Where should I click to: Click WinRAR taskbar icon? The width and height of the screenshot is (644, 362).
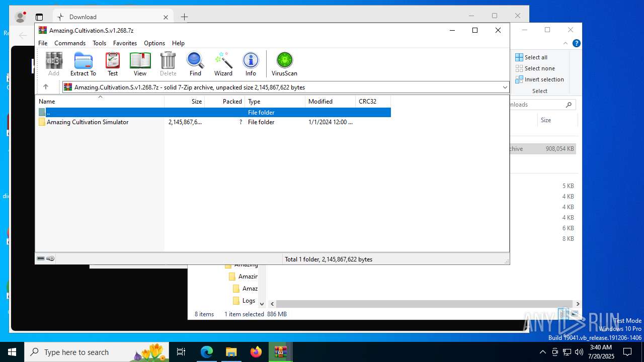[281, 352]
